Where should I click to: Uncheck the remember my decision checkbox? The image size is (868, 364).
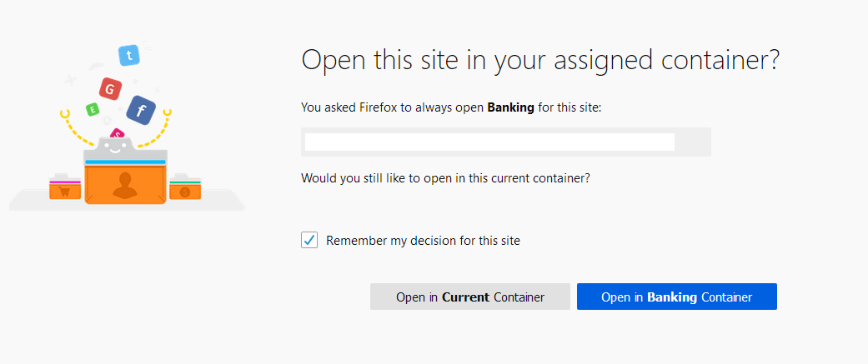pyautogui.click(x=309, y=241)
